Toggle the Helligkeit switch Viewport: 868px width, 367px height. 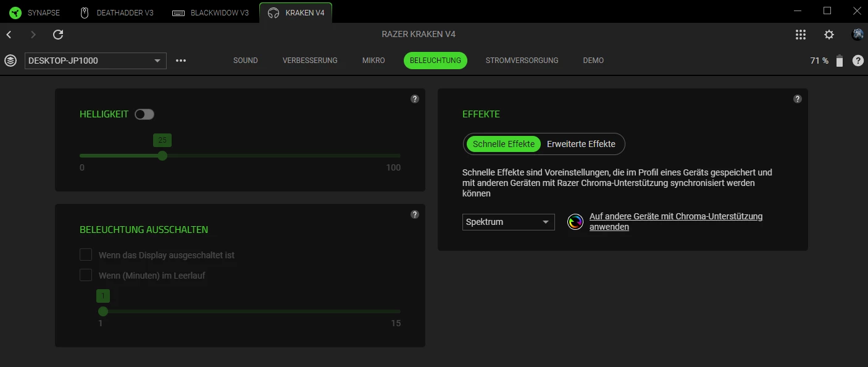(144, 114)
